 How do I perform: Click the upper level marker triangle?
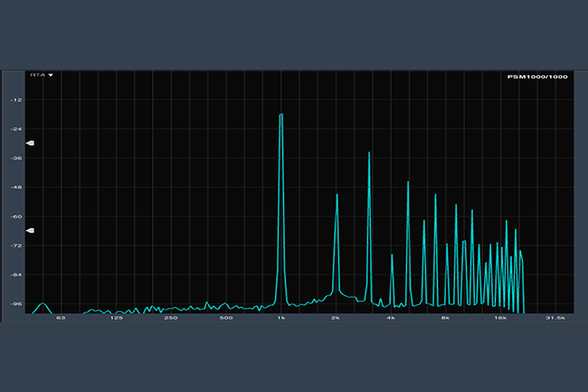coord(30,143)
